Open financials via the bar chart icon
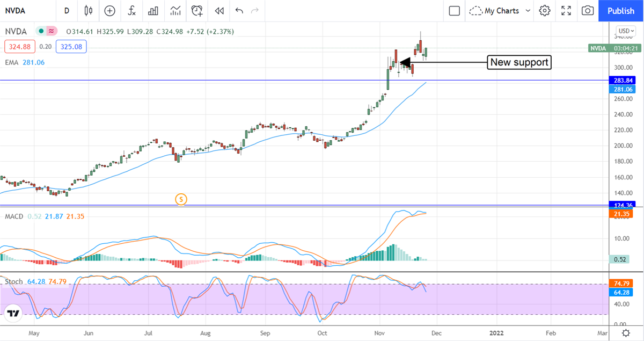Image resolution: width=644 pixels, height=341 pixels. click(x=153, y=11)
